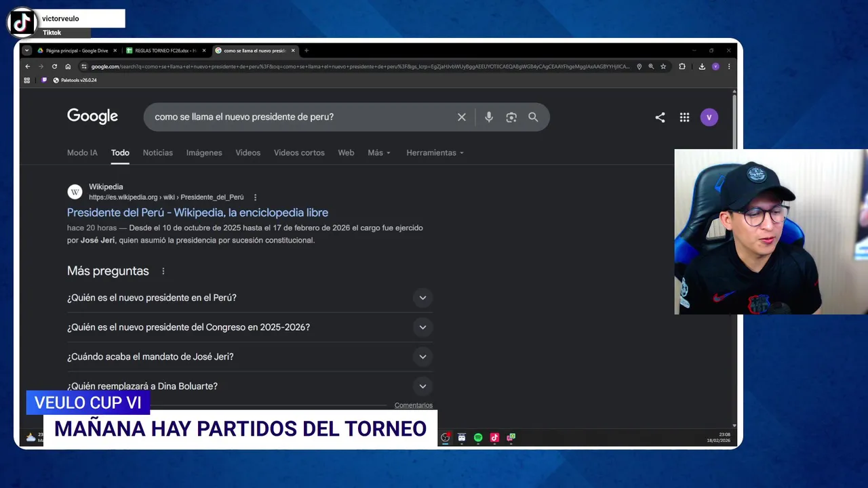
Task: Open the Twitch bookmark icon
Action: (x=45, y=80)
